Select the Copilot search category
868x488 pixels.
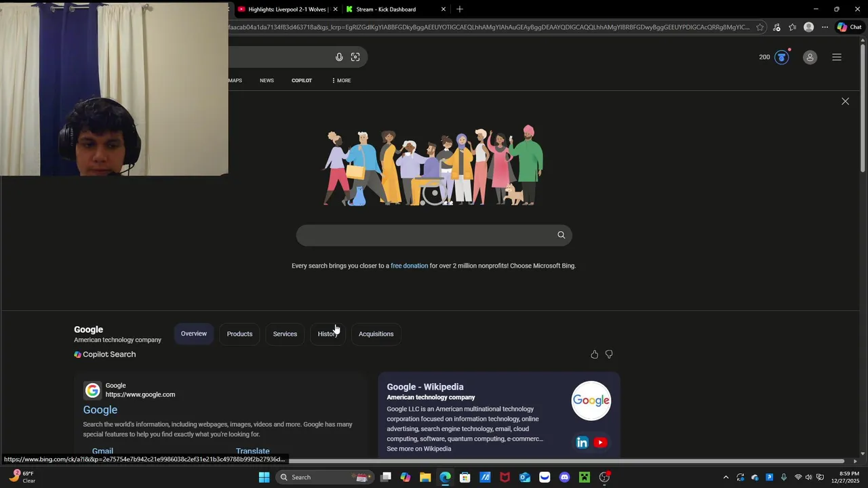(x=302, y=81)
